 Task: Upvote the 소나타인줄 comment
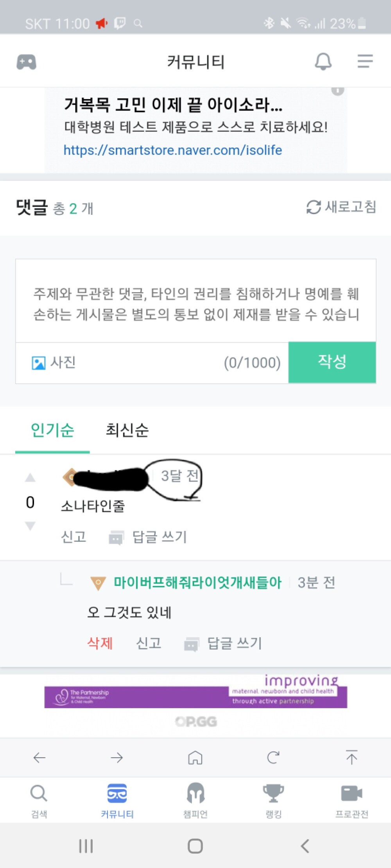pyautogui.click(x=30, y=477)
